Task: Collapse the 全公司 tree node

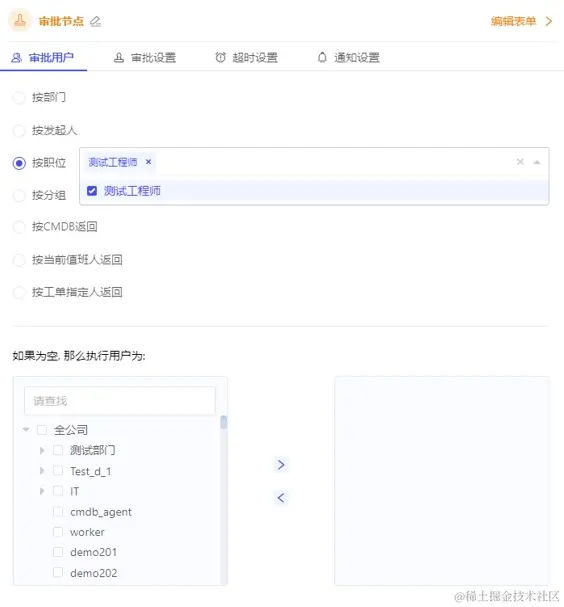Action: 26,429
